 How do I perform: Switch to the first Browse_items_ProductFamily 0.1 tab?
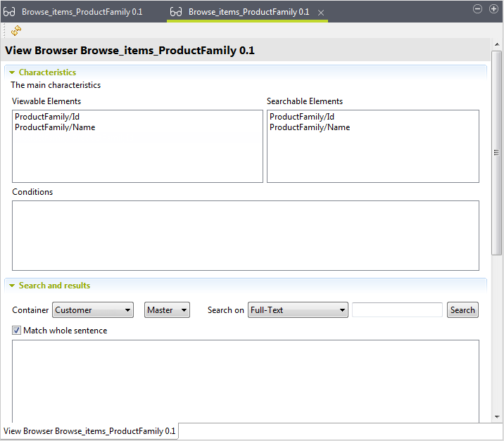point(81,12)
